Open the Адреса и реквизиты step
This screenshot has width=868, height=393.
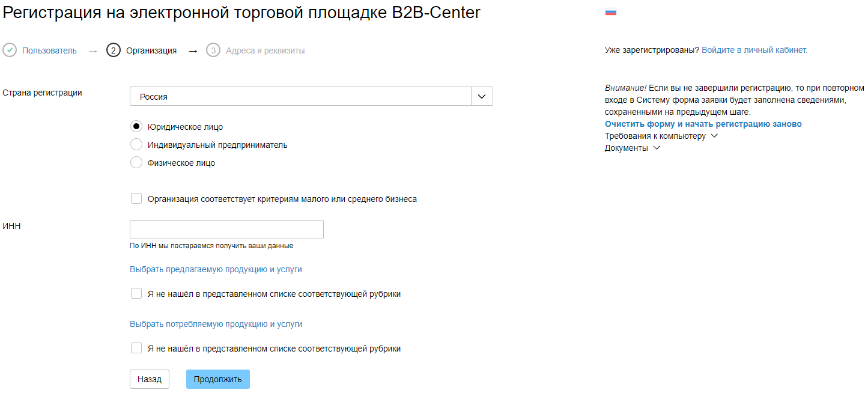pyautogui.click(x=265, y=51)
